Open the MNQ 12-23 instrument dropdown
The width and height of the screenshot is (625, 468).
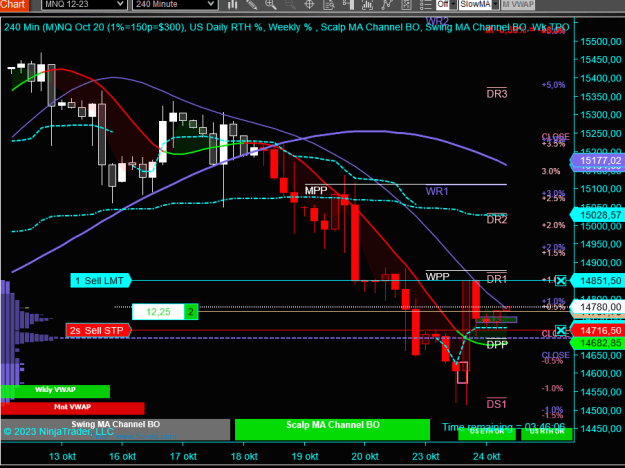84,4
